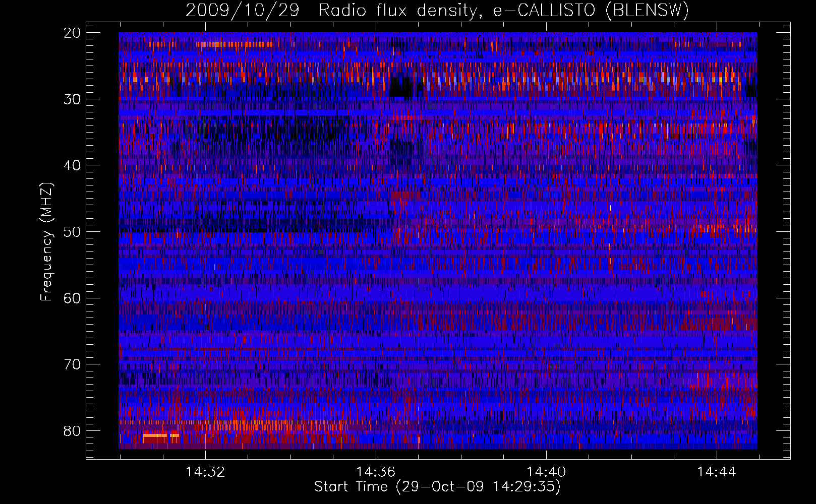The width and height of the screenshot is (816, 504).
Task: Click the bright yellow burst streak near 80 MHz
Action: (x=161, y=435)
